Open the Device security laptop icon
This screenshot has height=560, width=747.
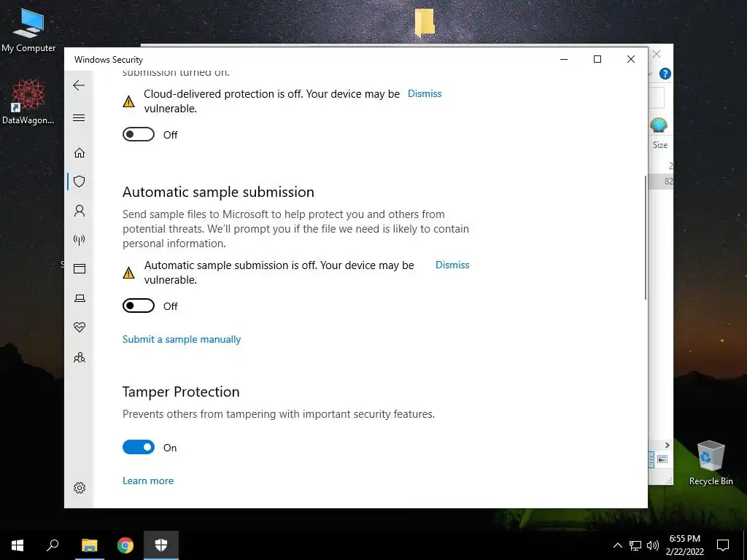pos(80,298)
